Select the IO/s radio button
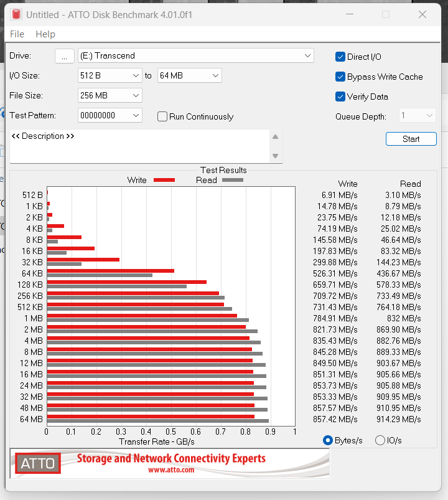448x500 pixels. tap(380, 440)
